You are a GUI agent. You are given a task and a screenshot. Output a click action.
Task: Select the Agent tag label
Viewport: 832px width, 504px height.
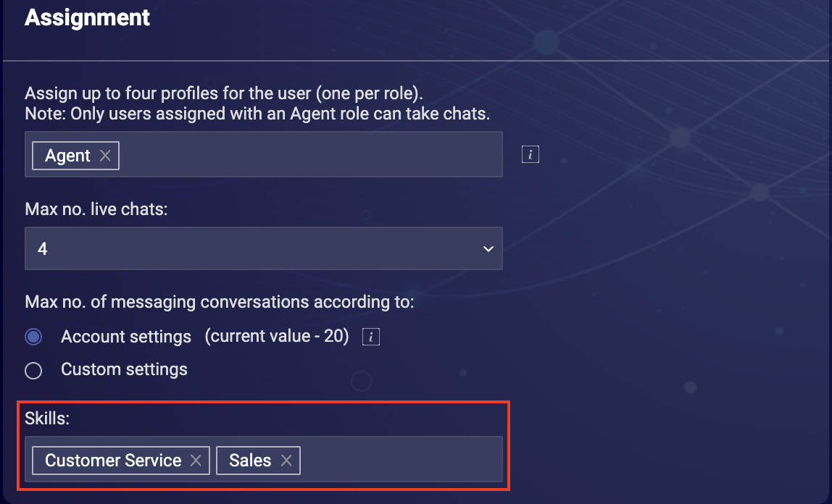point(67,155)
